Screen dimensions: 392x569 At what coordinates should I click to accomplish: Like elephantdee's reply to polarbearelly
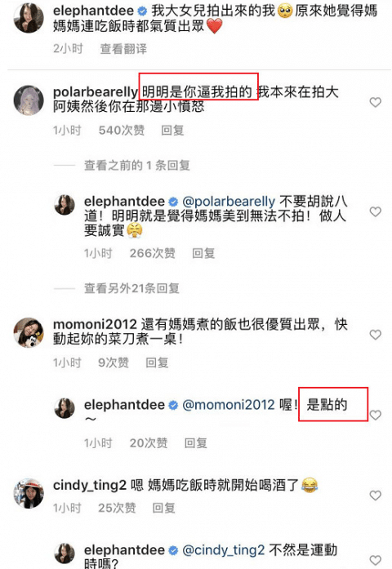(x=376, y=211)
